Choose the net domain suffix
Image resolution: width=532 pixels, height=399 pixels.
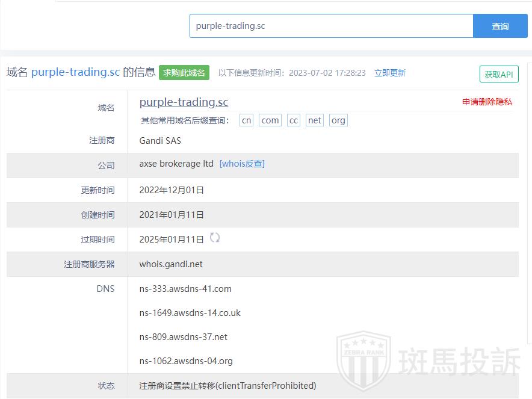[314, 120]
